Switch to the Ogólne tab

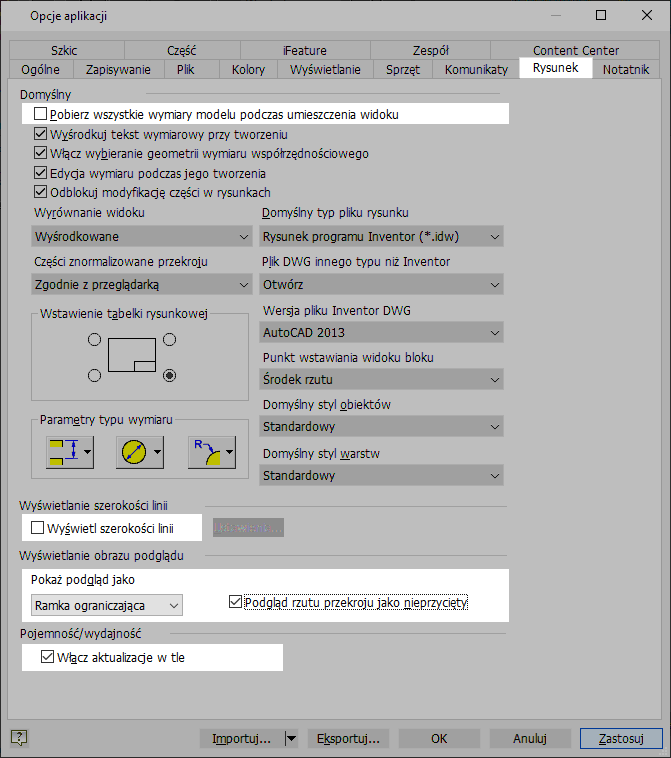[41, 70]
